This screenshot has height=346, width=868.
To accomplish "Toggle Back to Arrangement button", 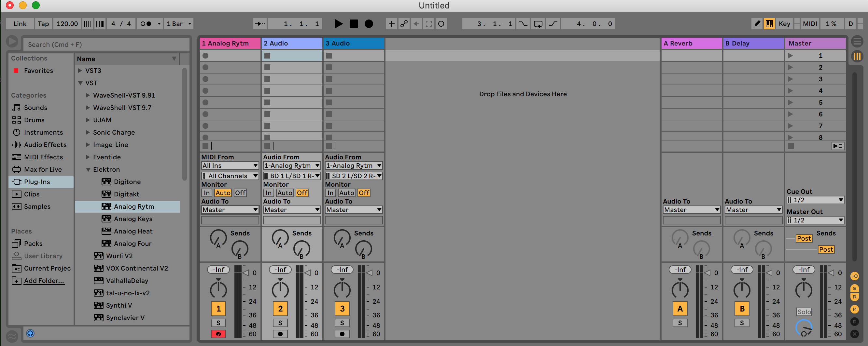I will click(838, 146).
